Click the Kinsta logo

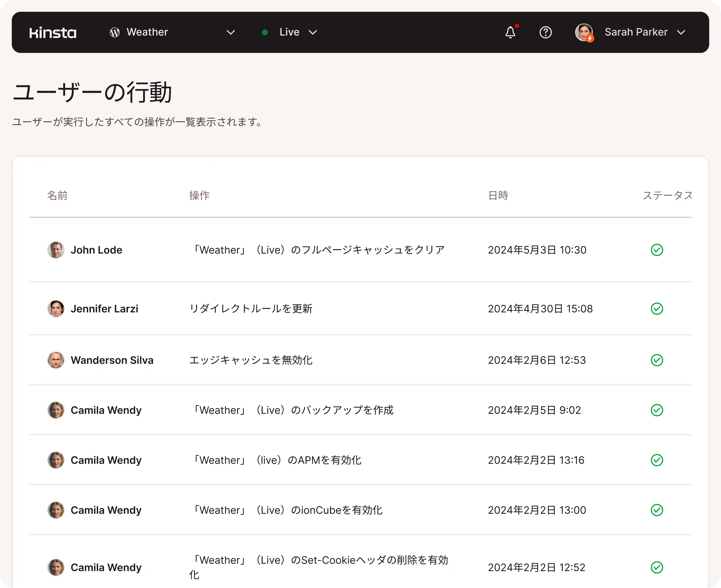click(53, 33)
